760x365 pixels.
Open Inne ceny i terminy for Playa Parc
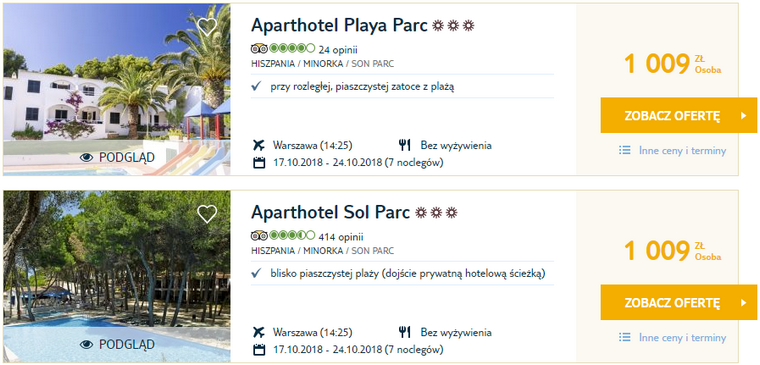pyautogui.click(x=682, y=151)
